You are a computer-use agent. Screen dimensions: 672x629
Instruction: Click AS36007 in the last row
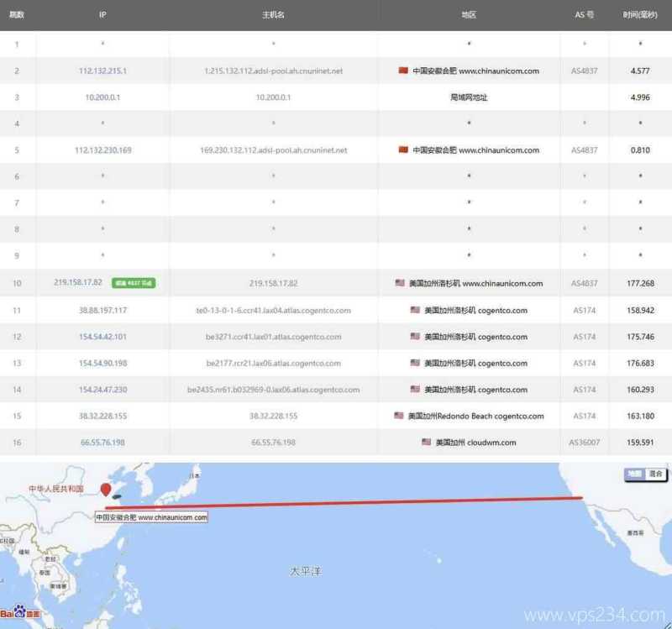pos(584,443)
